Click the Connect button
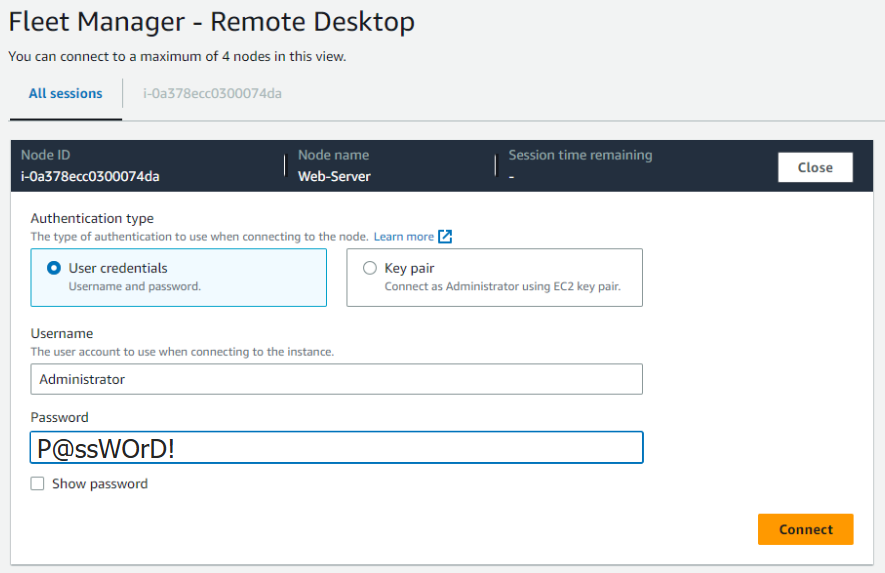This screenshot has height=573, width=885. click(x=805, y=530)
